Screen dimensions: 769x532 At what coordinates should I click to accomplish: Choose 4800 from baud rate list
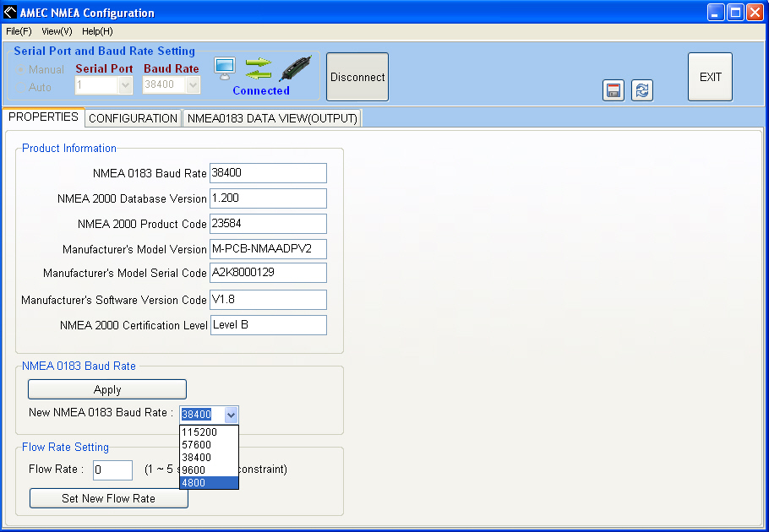pyautogui.click(x=209, y=482)
